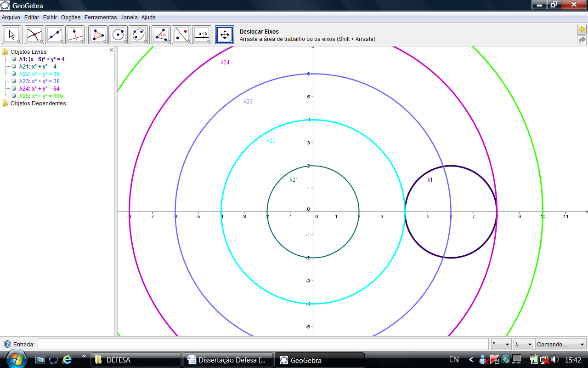The width and height of the screenshot is (588, 368).
Task: Select the Line through Two Points tool
Action: [x=55, y=35]
